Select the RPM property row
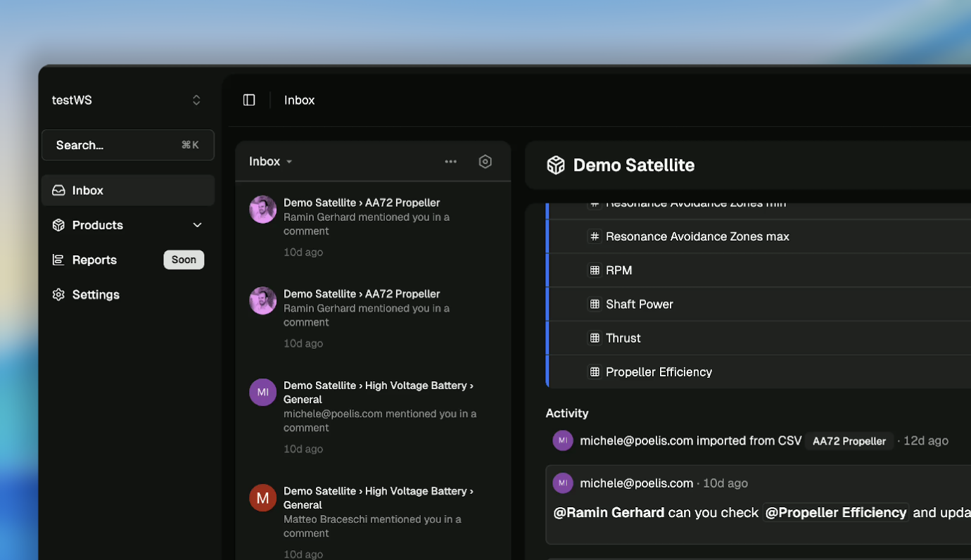The image size is (971, 560). (x=759, y=270)
